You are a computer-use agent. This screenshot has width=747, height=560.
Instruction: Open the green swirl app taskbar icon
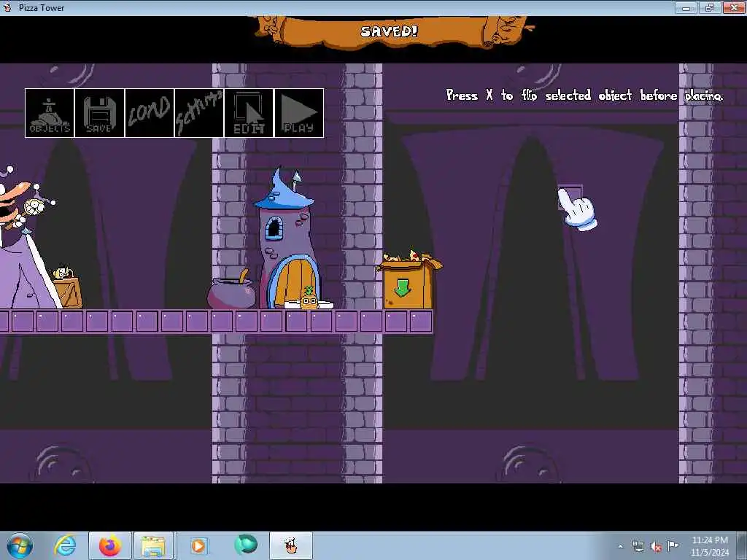click(245, 545)
